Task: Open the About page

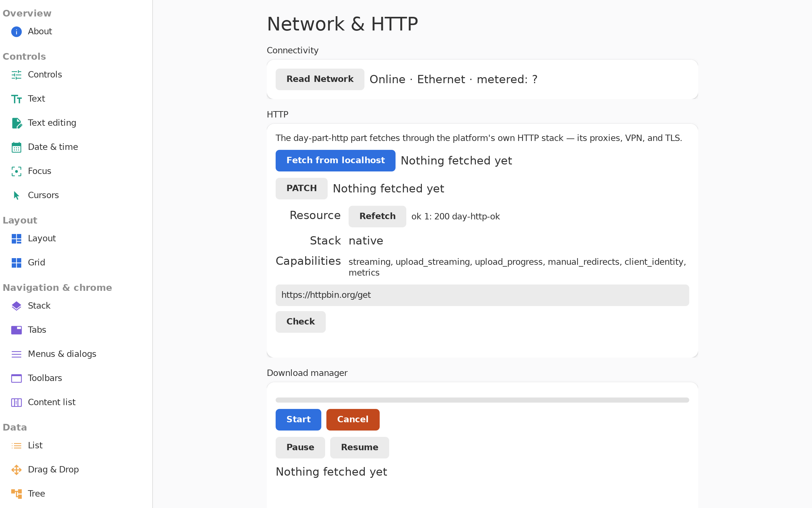Action: [x=40, y=31]
